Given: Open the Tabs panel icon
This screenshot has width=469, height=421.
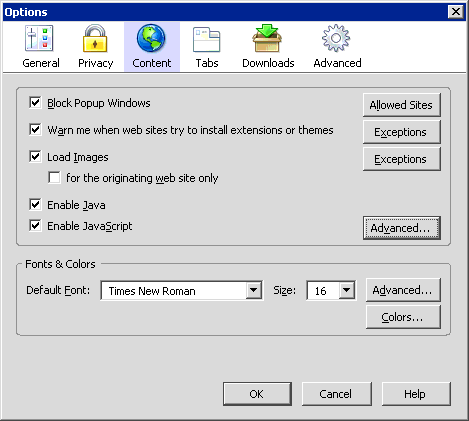Looking at the screenshot, I should pyautogui.click(x=206, y=39).
